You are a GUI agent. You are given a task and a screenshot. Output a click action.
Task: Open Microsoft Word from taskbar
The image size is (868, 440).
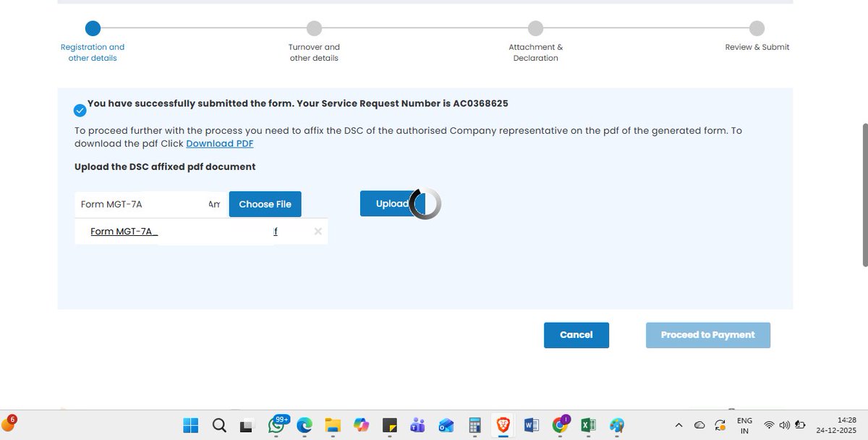tap(531, 426)
